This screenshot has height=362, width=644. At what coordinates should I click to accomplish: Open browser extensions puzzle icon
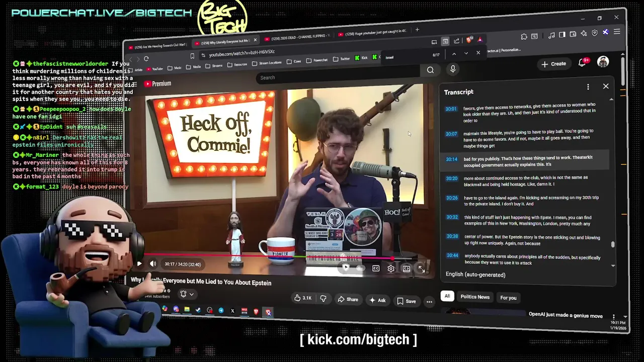524,36
